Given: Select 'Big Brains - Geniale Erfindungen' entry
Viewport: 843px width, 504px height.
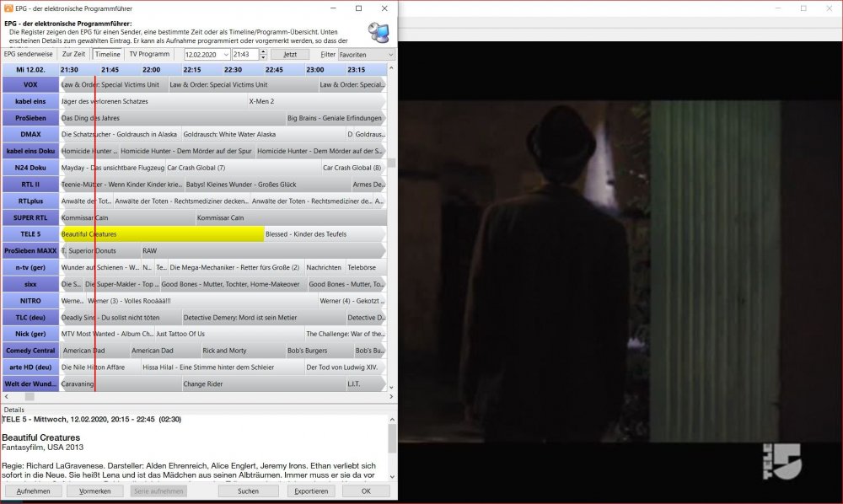Looking at the screenshot, I should click(336, 118).
